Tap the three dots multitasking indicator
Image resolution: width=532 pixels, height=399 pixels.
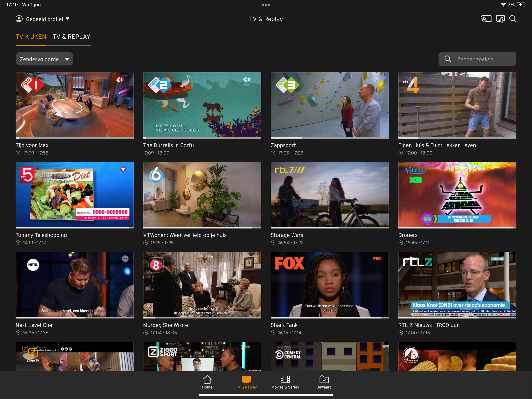[x=266, y=5]
